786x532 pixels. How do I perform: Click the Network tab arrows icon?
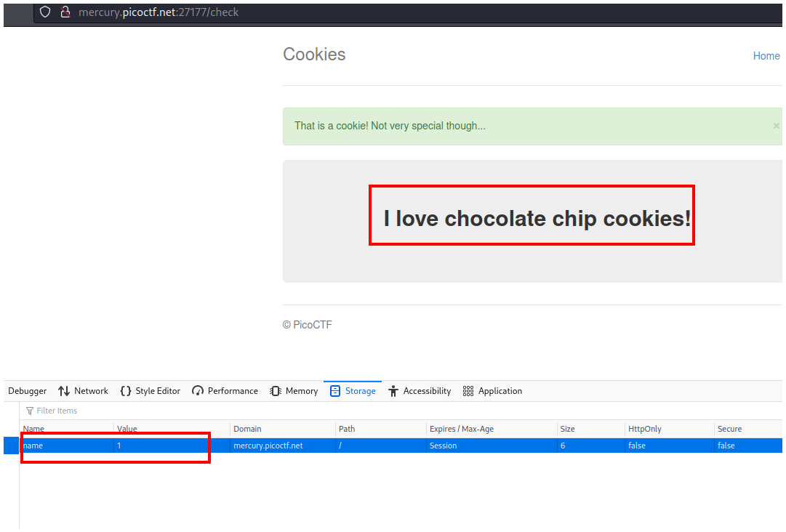click(x=64, y=391)
